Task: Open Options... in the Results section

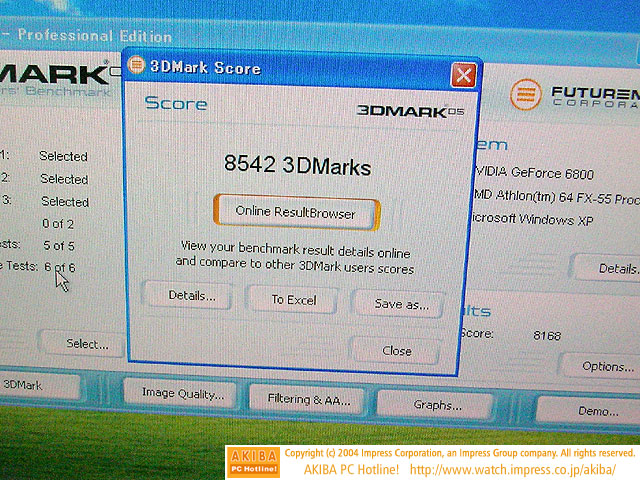Action: coord(608,366)
